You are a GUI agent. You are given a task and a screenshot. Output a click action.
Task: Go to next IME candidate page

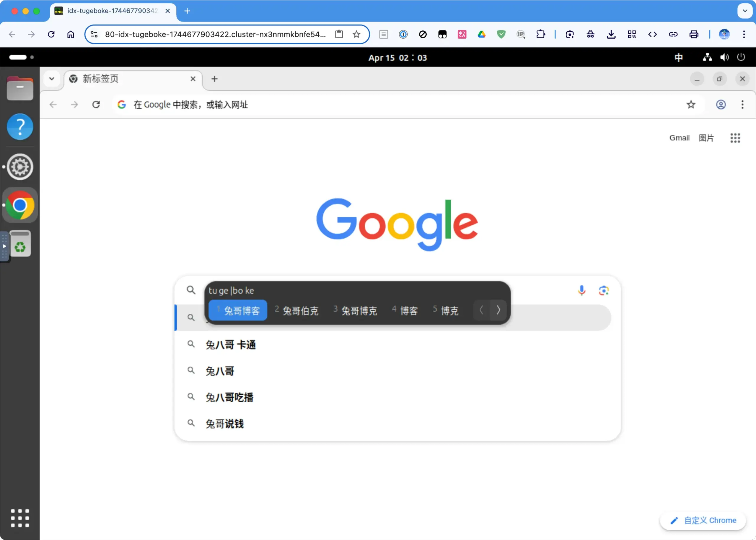(x=498, y=310)
